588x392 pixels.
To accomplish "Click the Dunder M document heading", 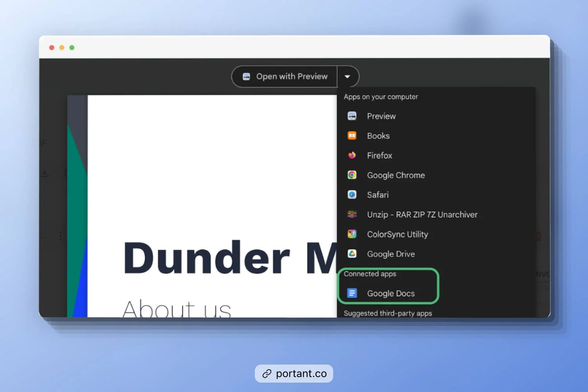I will coord(230,258).
